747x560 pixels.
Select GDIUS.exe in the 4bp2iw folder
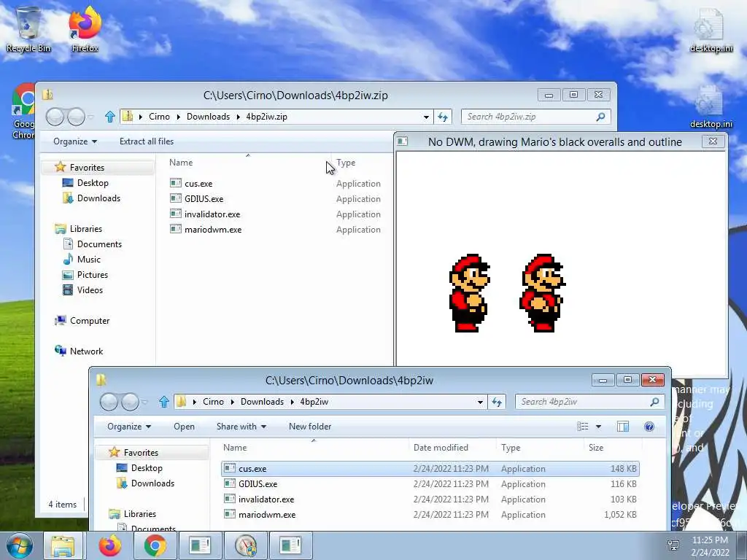click(x=430, y=484)
